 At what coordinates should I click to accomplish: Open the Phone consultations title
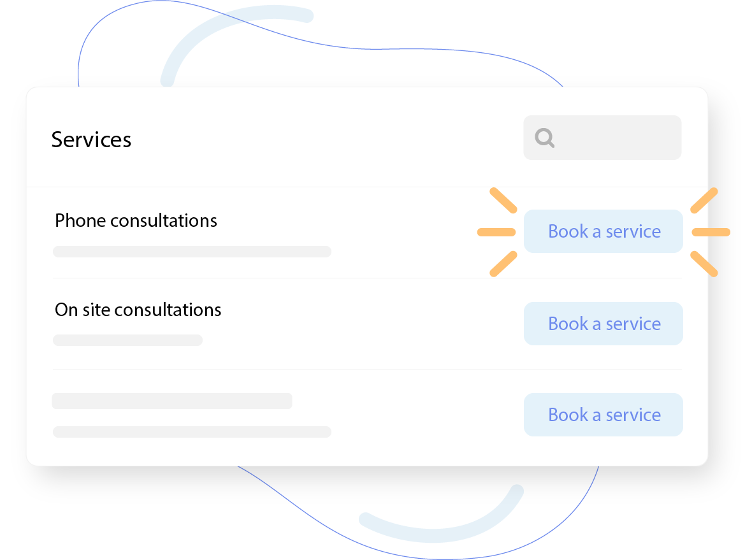[x=136, y=220]
